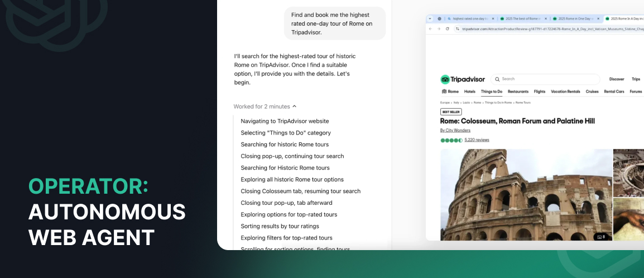Close the '2025 Rome in One Day' tab
Image resolution: width=644 pixels, height=278 pixels.
click(598, 18)
